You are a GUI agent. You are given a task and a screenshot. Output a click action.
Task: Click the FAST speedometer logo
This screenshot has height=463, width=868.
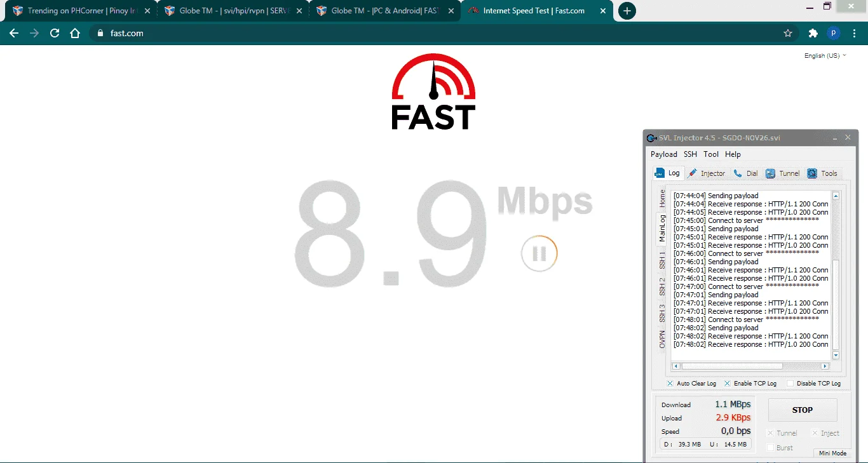(x=433, y=92)
